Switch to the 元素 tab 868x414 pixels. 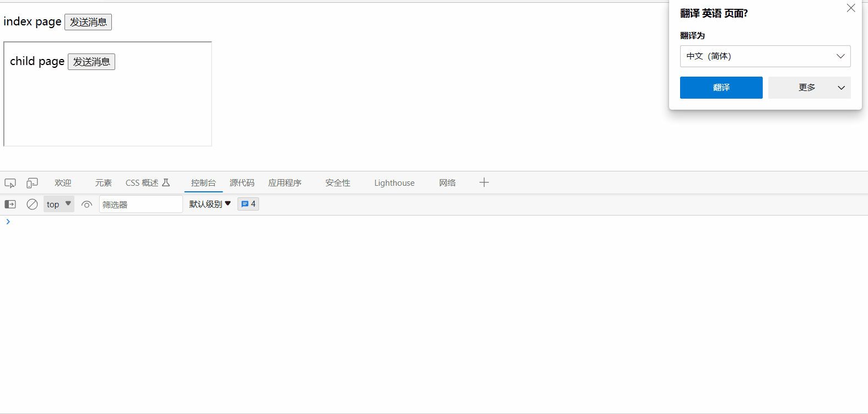(x=103, y=183)
